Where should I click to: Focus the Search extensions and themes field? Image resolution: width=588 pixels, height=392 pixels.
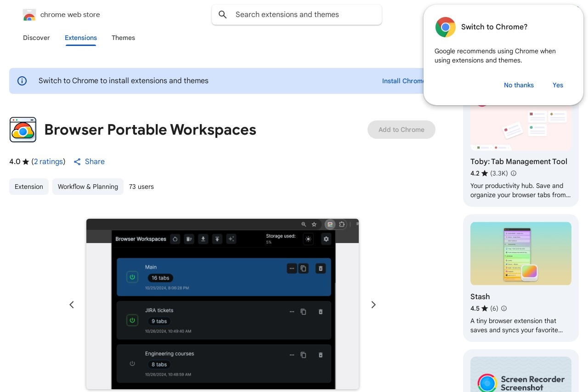tap(297, 15)
